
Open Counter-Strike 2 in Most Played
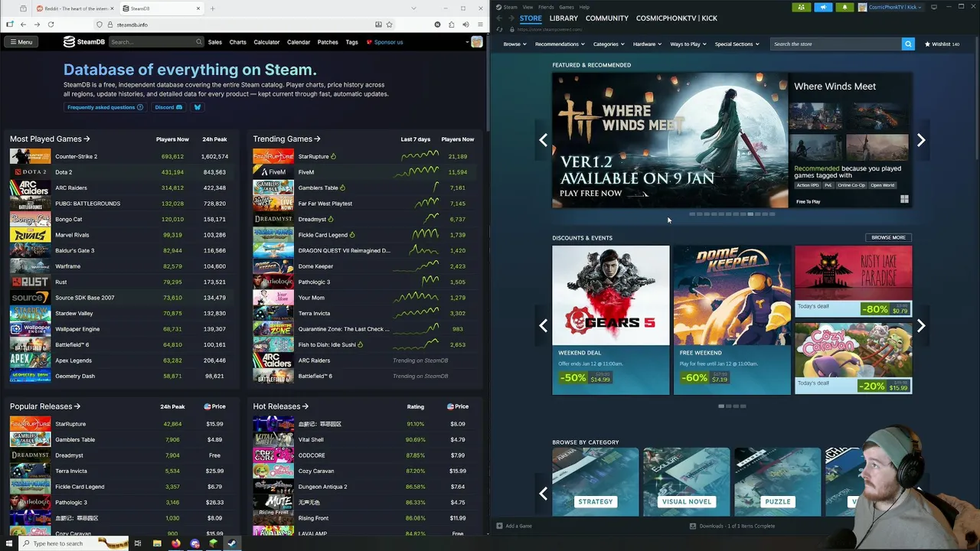pyautogui.click(x=76, y=156)
